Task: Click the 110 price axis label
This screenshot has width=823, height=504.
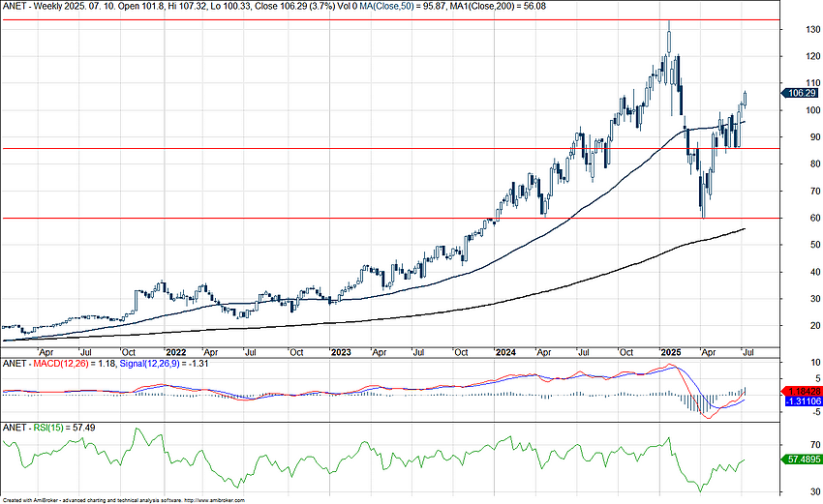Action: [813, 83]
